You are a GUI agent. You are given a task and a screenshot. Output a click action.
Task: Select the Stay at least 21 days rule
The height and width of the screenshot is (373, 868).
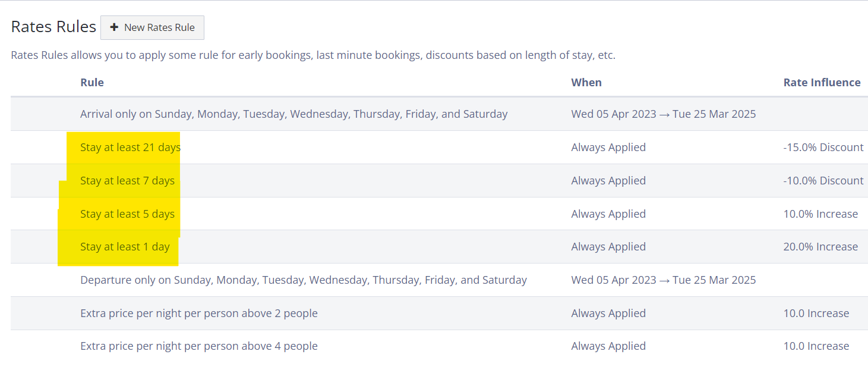point(130,148)
